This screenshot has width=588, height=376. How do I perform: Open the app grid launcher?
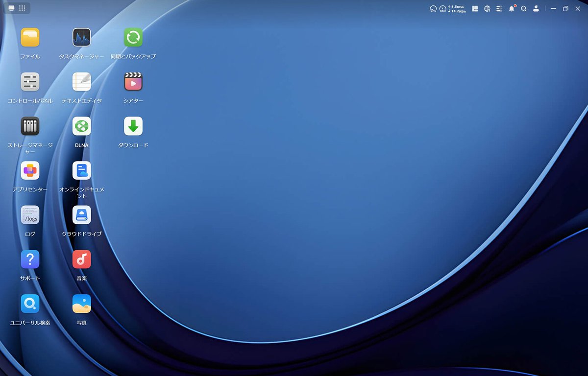[22, 8]
